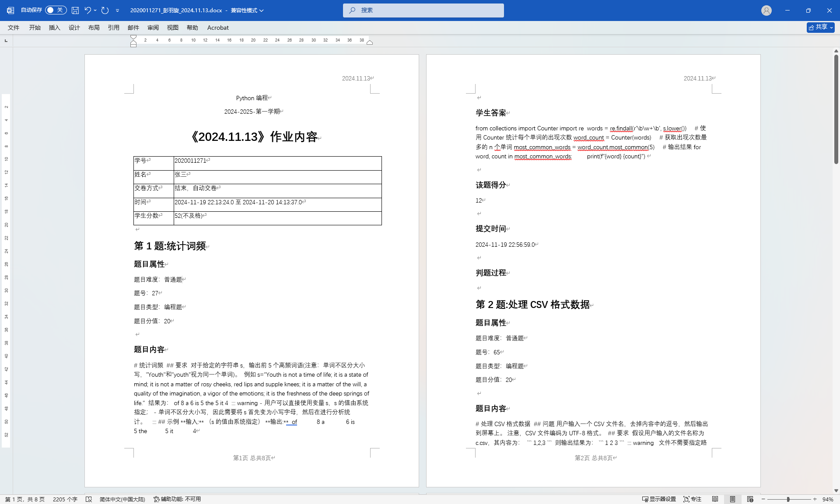Open the 文件 menu

(x=14, y=28)
